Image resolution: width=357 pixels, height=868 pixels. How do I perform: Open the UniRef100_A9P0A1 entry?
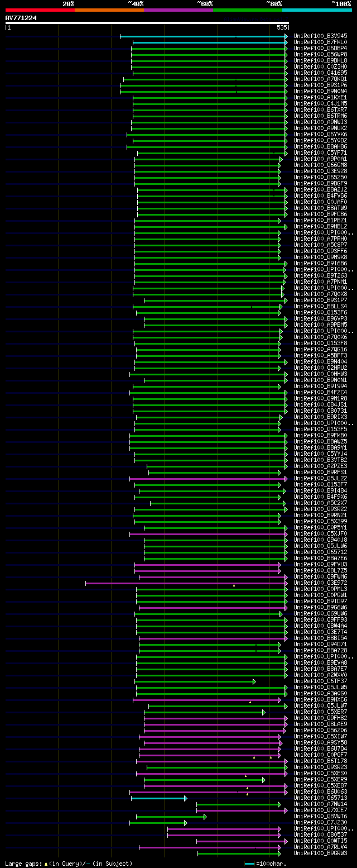coord(320,159)
